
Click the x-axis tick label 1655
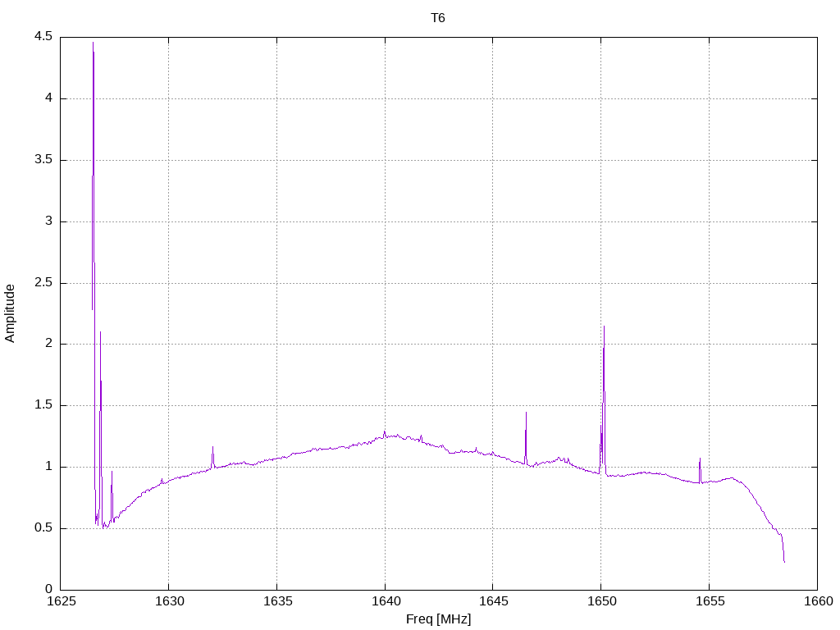[710, 601]
